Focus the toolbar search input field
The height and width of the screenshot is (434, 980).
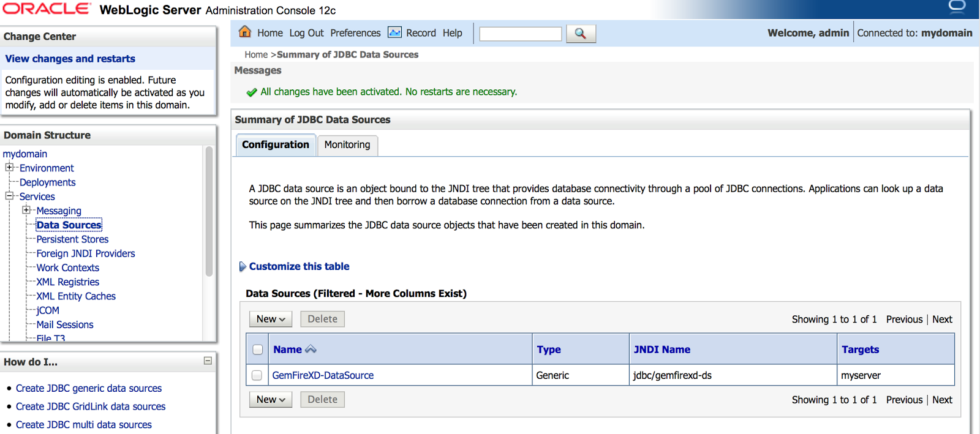pyautogui.click(x=521, y=34)
